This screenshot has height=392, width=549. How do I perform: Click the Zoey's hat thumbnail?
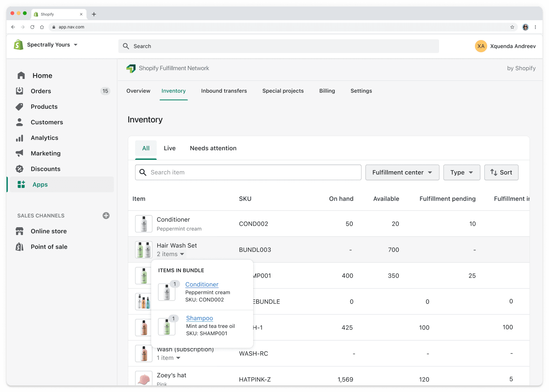144,378
